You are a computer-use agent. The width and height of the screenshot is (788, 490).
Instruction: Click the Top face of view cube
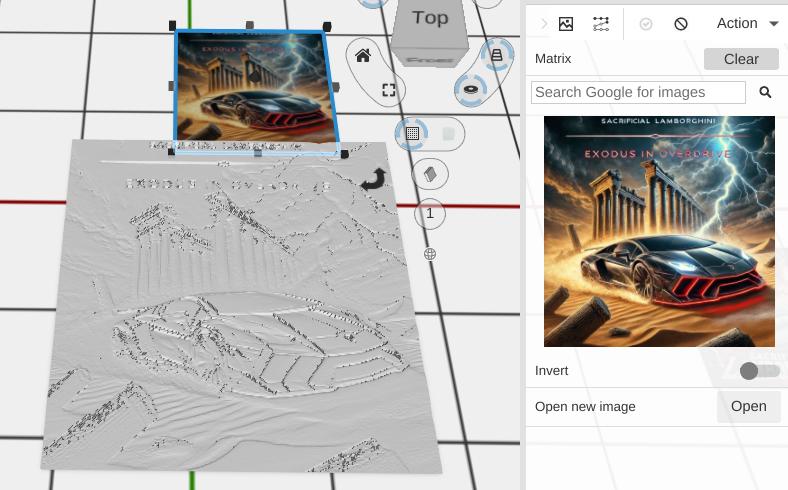tap(430, 18)
